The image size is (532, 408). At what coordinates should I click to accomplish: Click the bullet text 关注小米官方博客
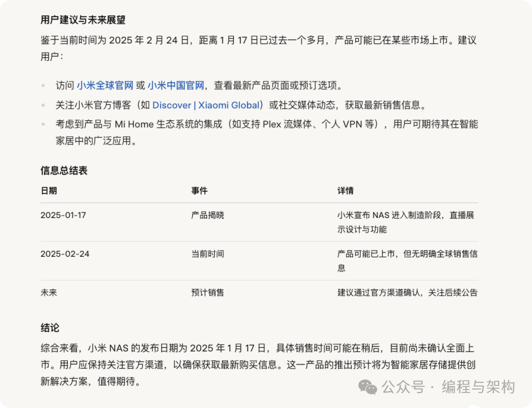241,105
